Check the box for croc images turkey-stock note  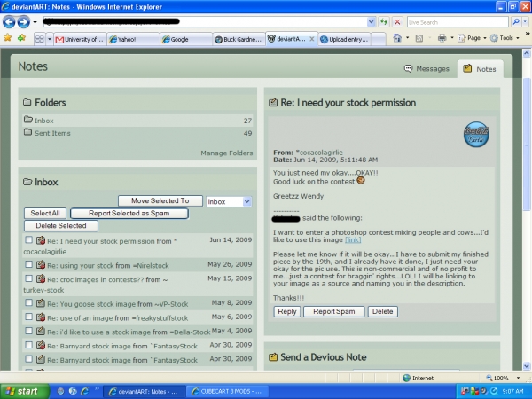click(29, 278)
